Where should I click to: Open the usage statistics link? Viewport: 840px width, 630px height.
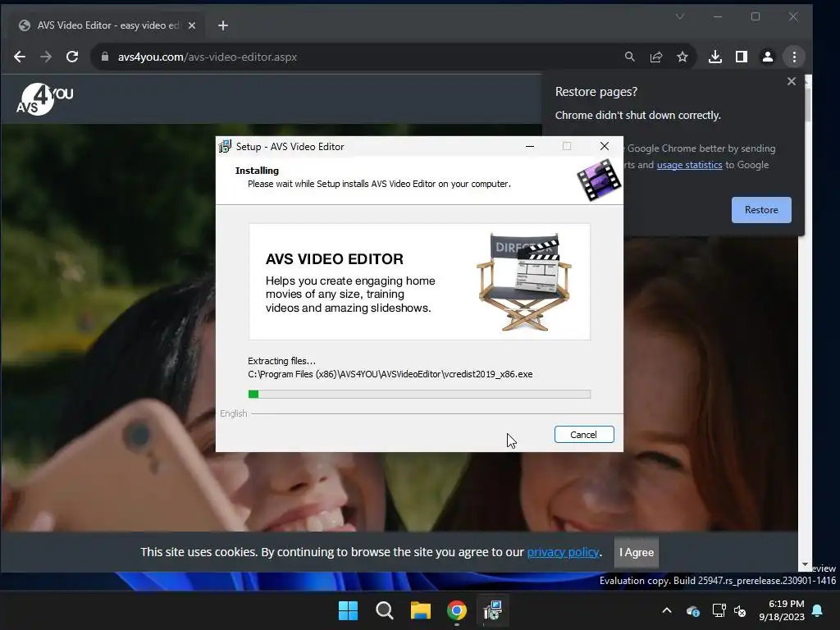(x=689, y=165)
